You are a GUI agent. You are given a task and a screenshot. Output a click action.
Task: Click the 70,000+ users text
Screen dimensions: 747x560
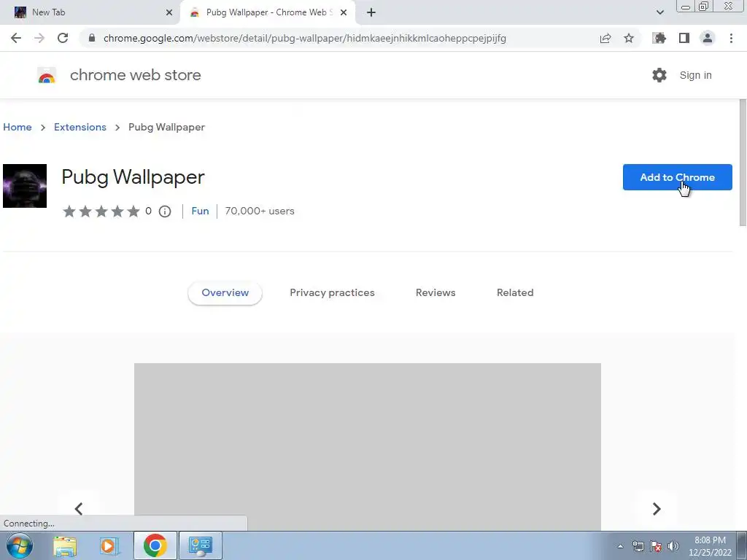[x=260, y=211]
